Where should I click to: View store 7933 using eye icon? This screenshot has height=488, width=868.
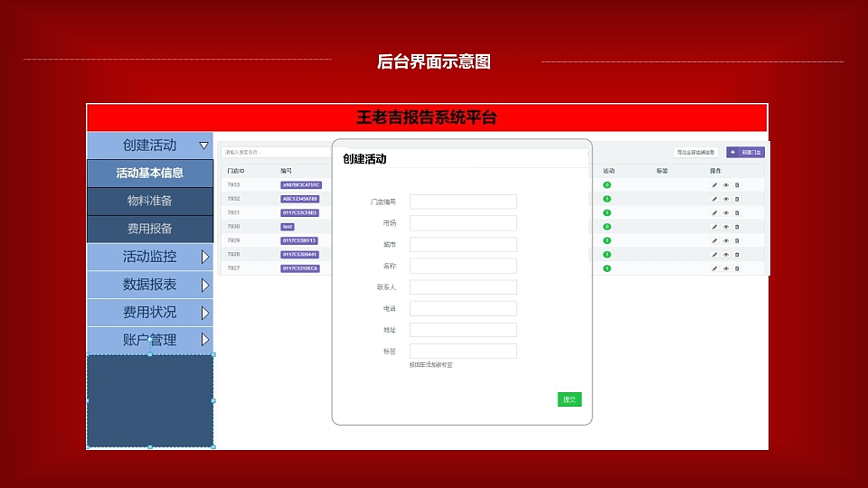coord(726,185)
